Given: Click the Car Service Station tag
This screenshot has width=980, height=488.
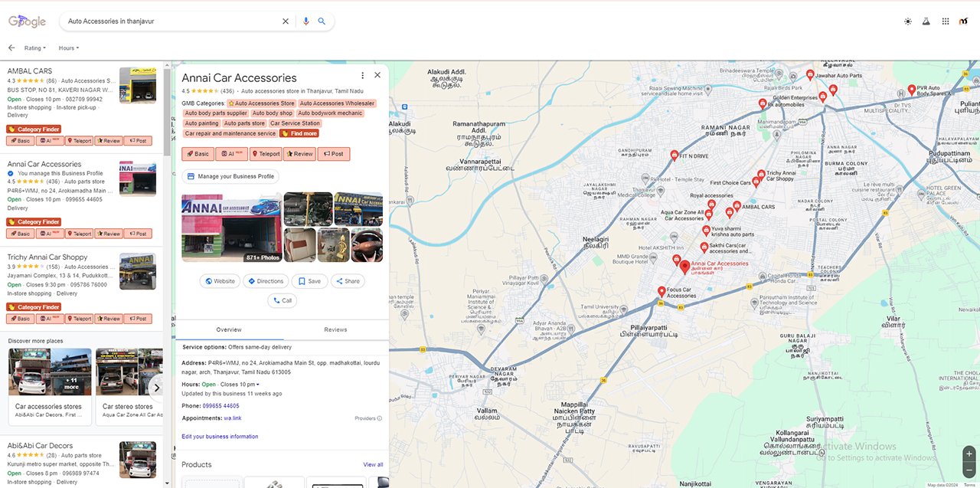Looking at the screenshot, I should pos(295,123).
